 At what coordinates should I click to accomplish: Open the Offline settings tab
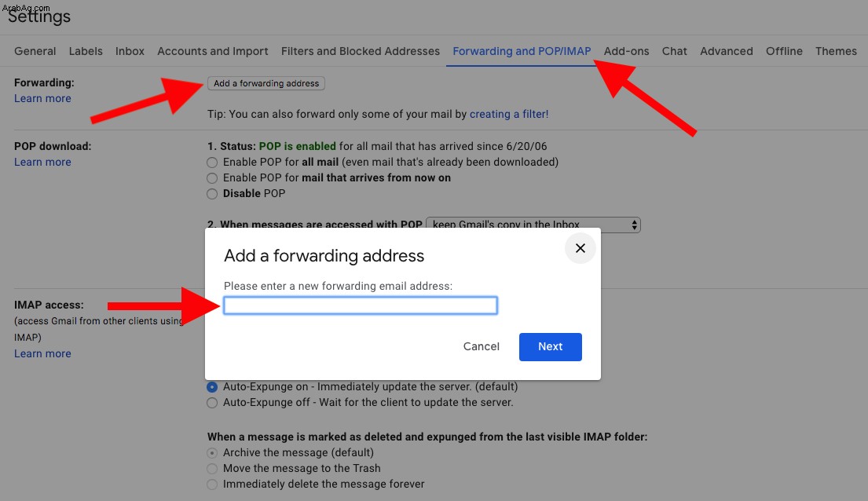pyautogui.click(x=784, y=51)
